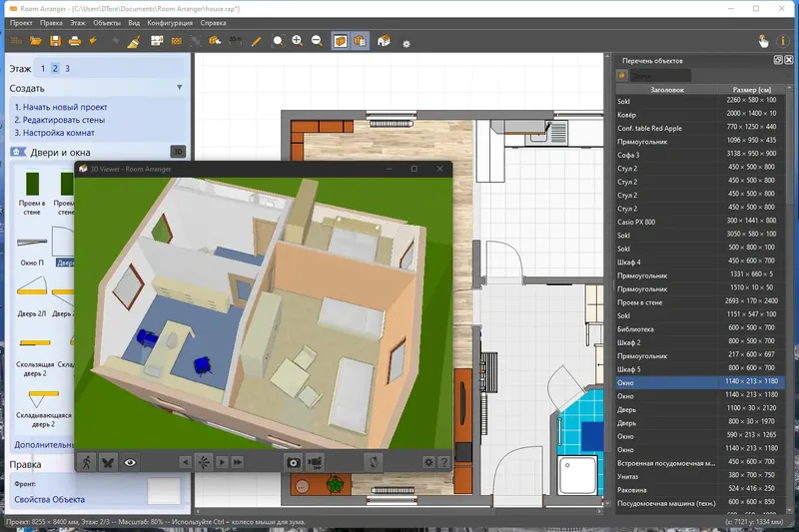This screenshot has height=532, width=799.
Task: Enable fly mode butterfly icon in 3D Viewer
Action: 108,462
